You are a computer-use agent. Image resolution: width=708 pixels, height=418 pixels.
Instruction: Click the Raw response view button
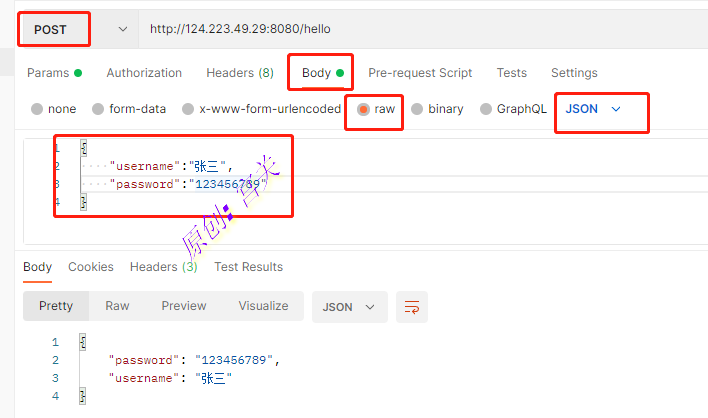tap(117, 306)
